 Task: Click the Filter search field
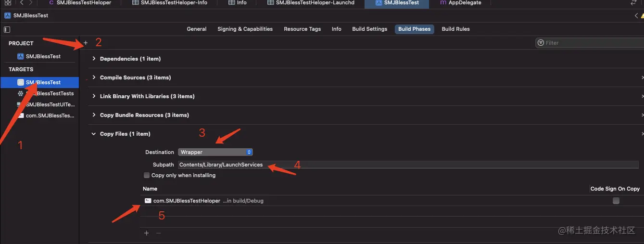point(590,43)
